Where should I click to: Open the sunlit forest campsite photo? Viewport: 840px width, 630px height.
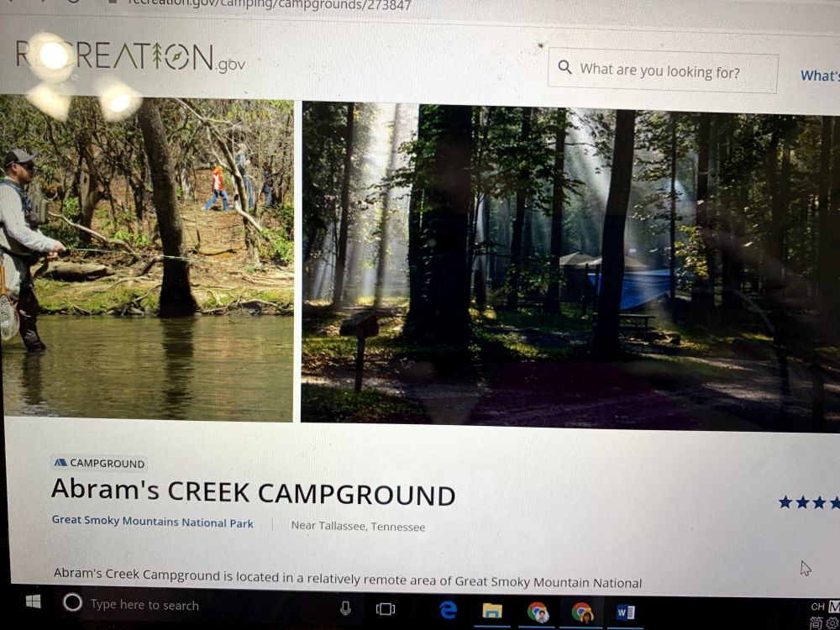tap(570, 267)
